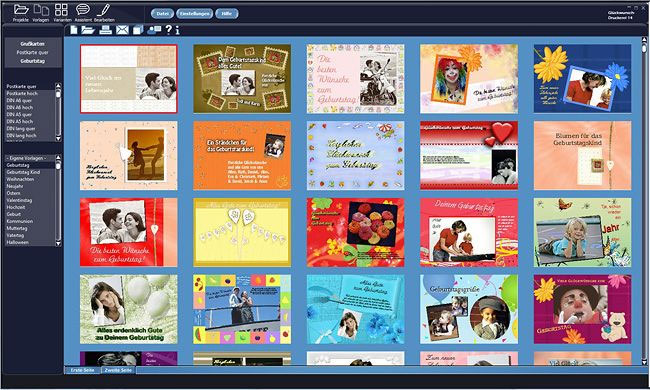Screen dimensions: 650x390
Task: Launch the Assistent speech bubble icon
Action: (83, 10)
